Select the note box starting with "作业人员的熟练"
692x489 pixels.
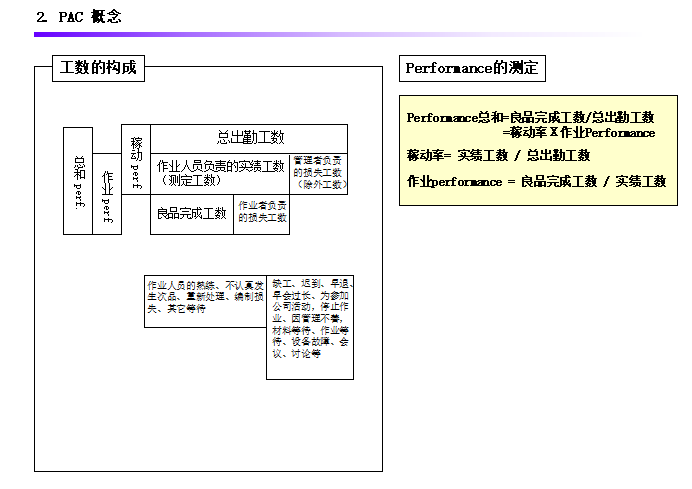204,298
